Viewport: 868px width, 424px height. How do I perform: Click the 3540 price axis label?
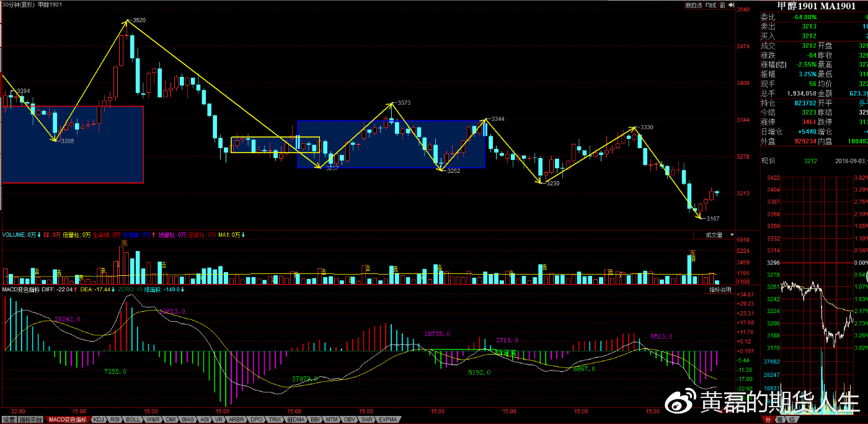point(743,10)
